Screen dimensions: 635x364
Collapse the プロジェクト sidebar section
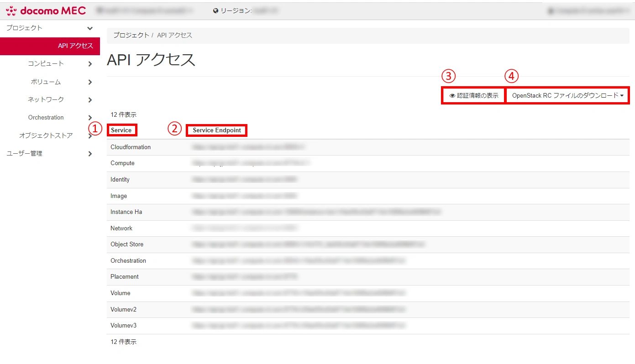click(90, 28)
